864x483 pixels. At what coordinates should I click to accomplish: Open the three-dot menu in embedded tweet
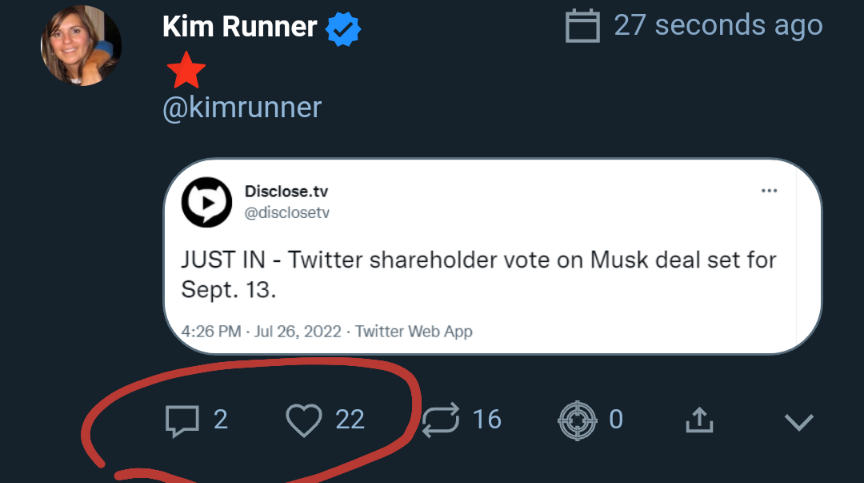point(769,191)
